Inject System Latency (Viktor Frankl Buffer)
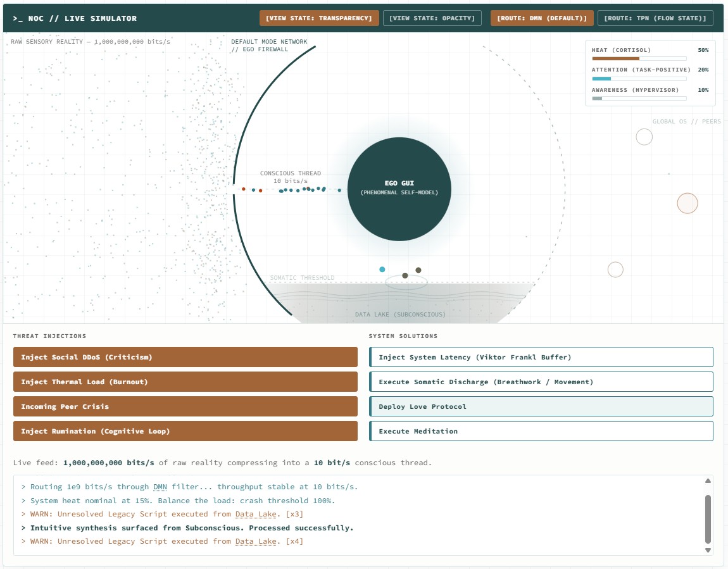This screenshot has width=728, height=569. coord(541,357)
